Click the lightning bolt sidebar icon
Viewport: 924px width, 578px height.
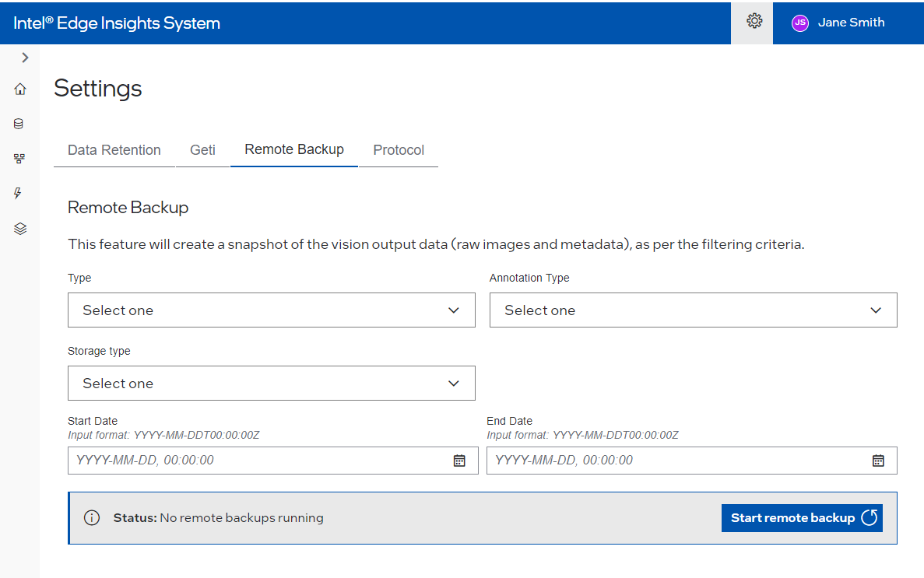tap(18, 193)
